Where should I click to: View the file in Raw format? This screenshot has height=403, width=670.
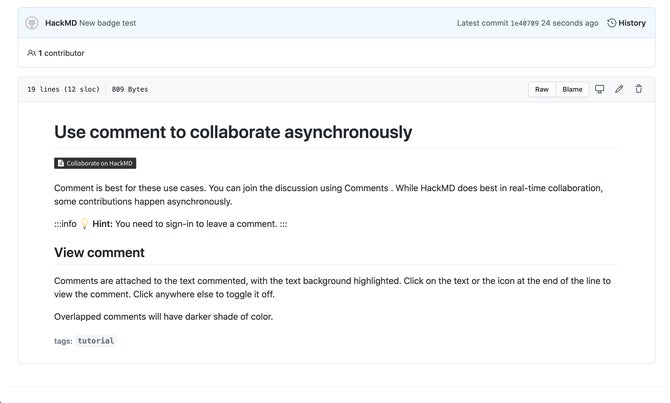click(541, 89)
